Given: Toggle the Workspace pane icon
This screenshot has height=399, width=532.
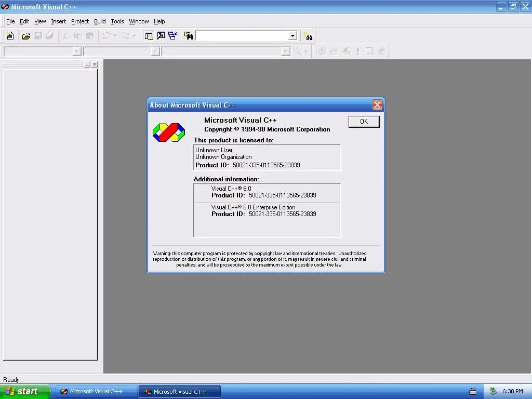Looking at the screenshot, I should coord(149,36).
